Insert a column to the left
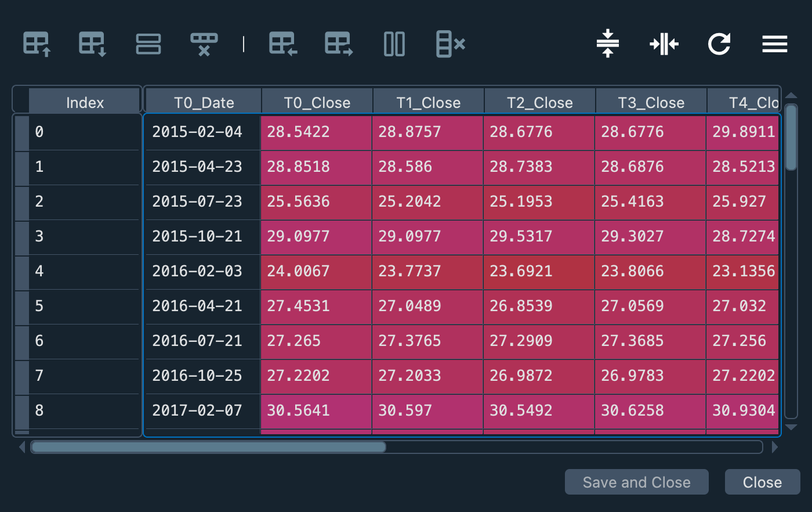This screenshot has height=512, width=812. 283,44
